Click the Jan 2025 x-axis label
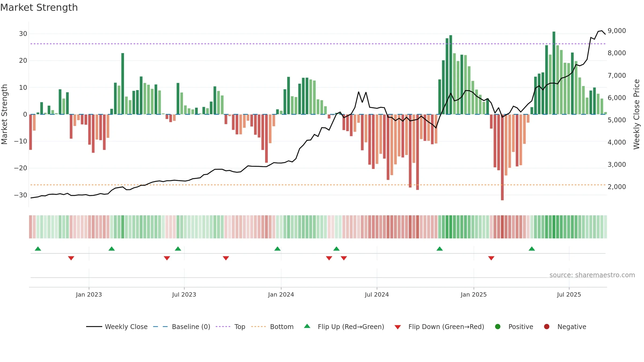The height and width of the screenshot is (362, 644). tap(474, 295)
